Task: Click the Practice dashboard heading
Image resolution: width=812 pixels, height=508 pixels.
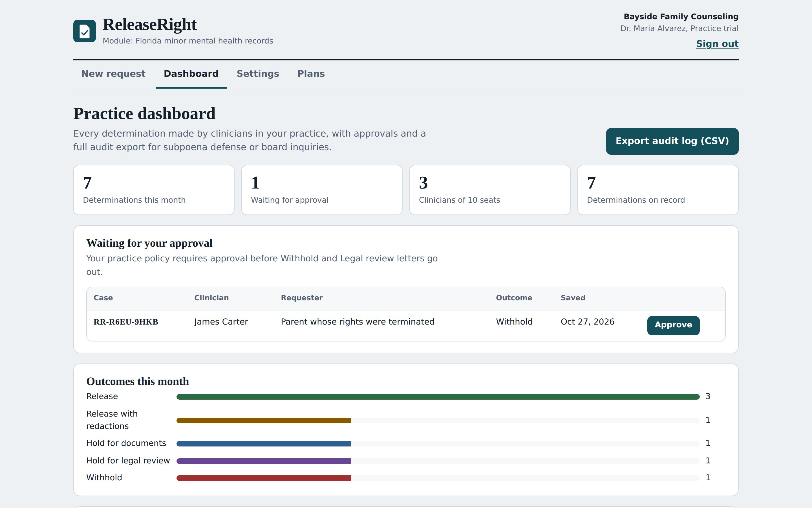Action: coord(144,113)
